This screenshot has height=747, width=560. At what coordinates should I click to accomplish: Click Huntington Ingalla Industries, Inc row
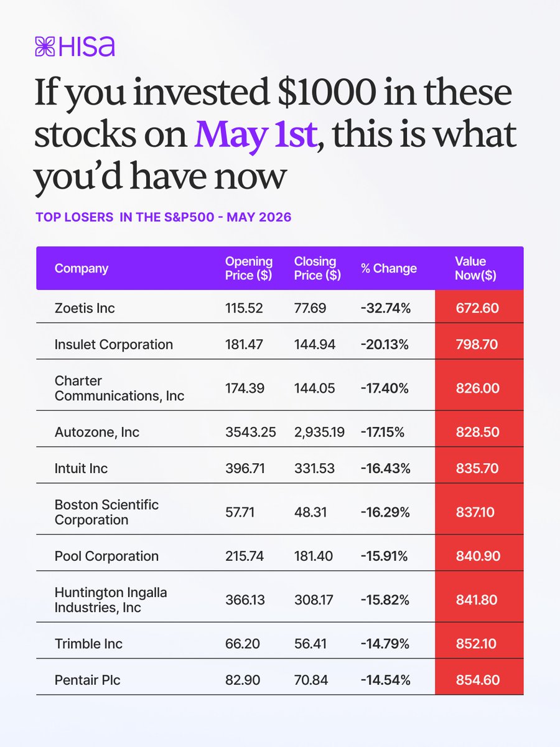pyautogui.click(x=279, y=600)
